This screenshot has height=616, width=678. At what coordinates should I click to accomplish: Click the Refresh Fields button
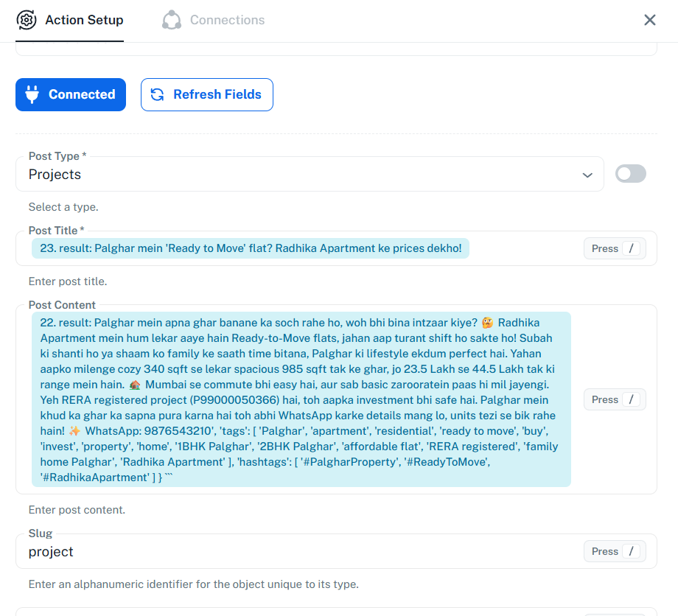tap(206, 94)
